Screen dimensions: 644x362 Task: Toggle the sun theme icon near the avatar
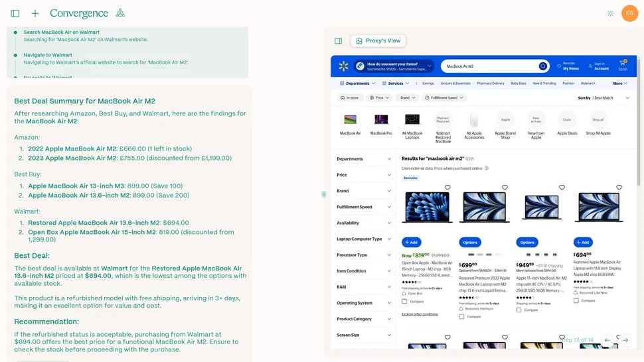click(610, 13)
